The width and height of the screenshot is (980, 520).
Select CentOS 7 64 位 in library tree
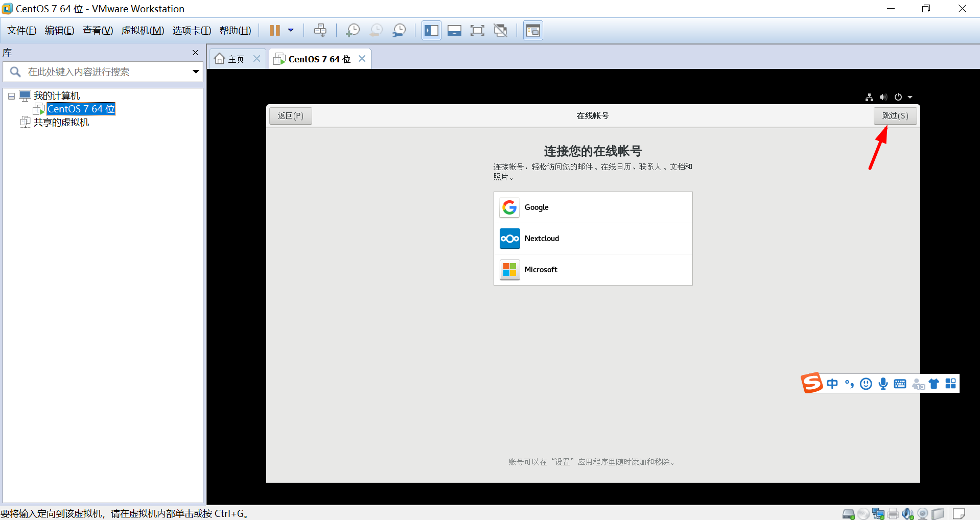(81, 109)
